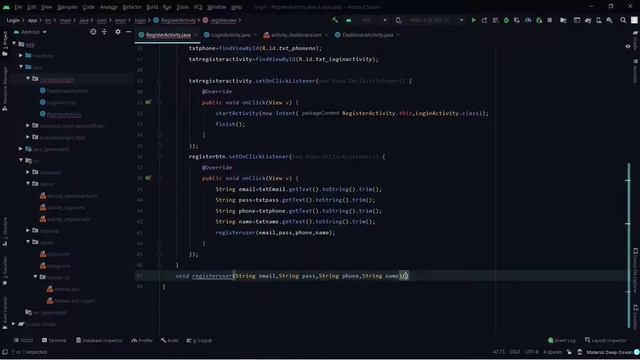Viewport: 640px width, 360px height.
Task: Open the VCS menu
Action: point(198,7)
